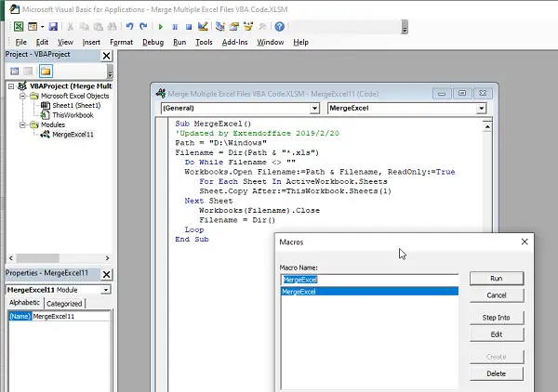Image resolution: width=558 pixels, height=392 pixels.
Task: Close the Project - VBAProject panel
Action: (107, 56)
